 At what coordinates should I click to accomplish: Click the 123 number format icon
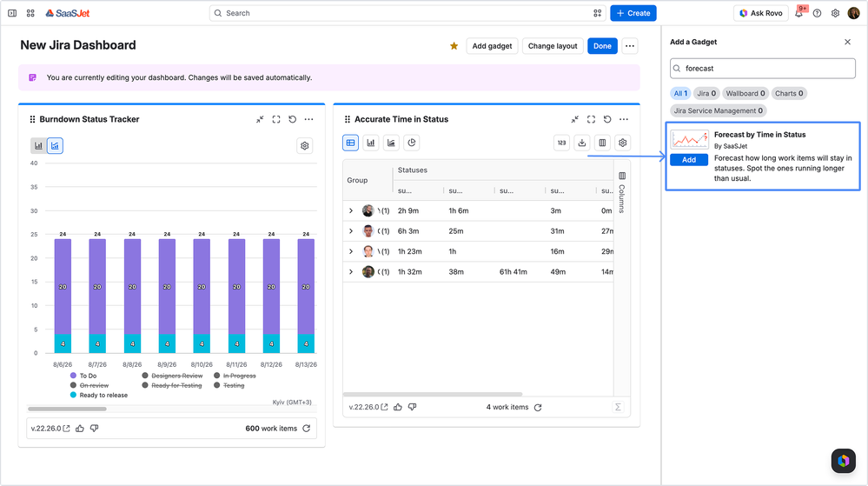562,143
